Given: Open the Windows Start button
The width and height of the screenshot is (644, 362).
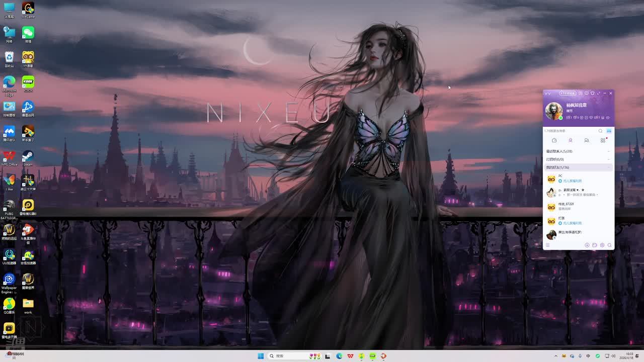Looking at the screenshot, I should click(261, 356).
